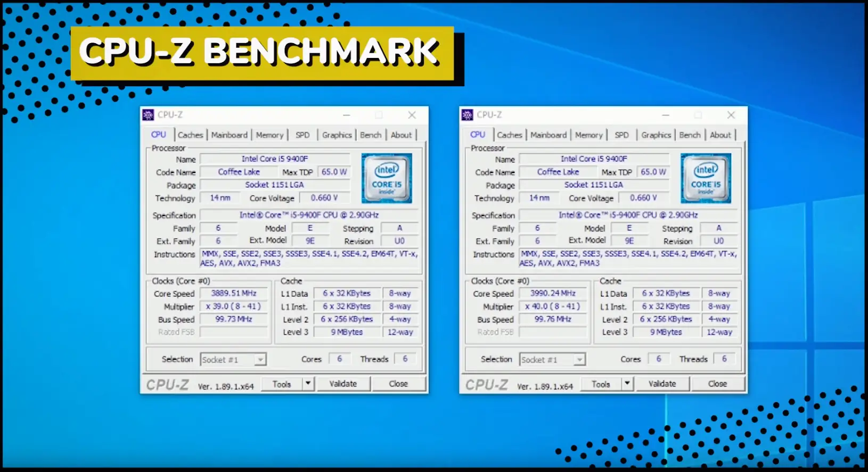
Task: Click Code Name Coffee Lake field, right window
Action: 558,172
